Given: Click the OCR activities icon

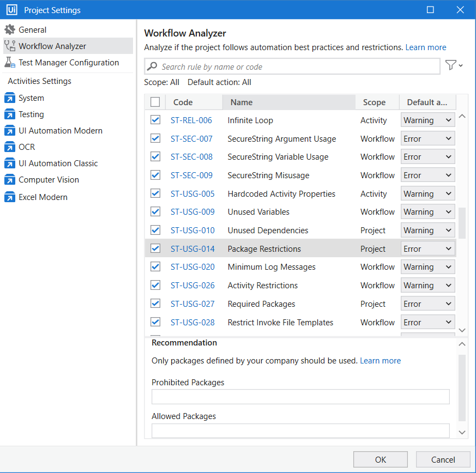Looking at the screenshot, I should 10,147.
